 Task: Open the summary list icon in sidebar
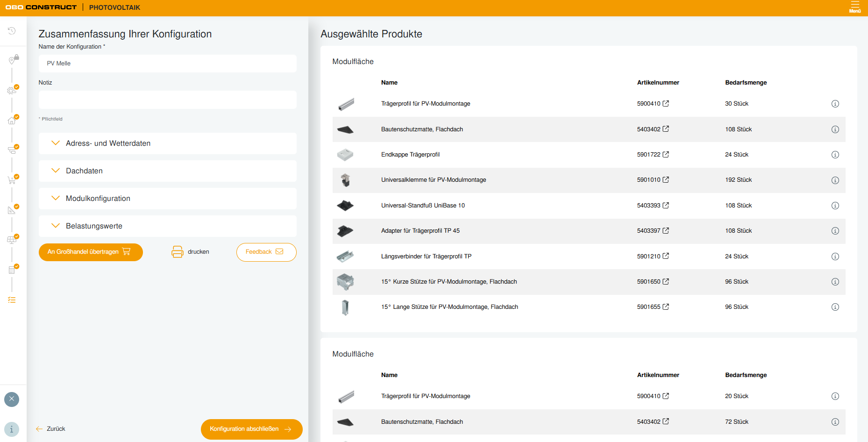tap(12, 300)
